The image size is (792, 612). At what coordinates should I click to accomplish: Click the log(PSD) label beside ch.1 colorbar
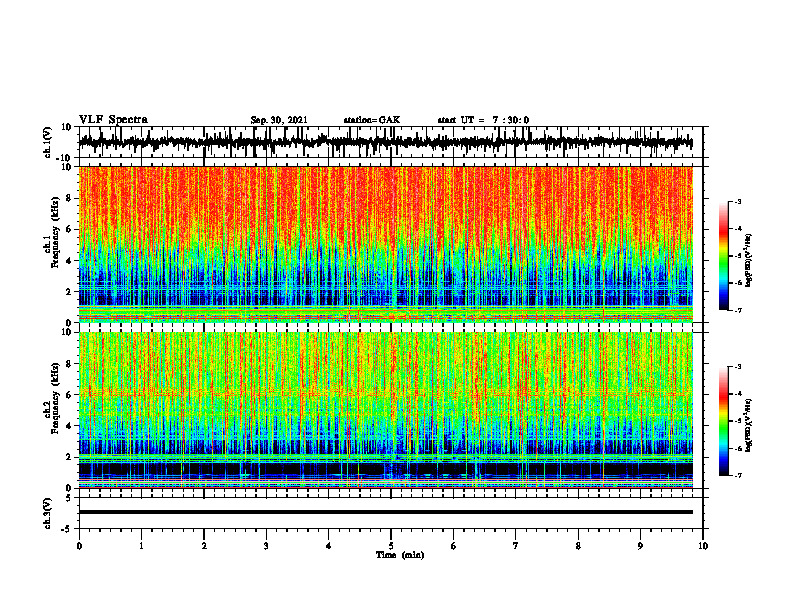click(x=749, y=261)
